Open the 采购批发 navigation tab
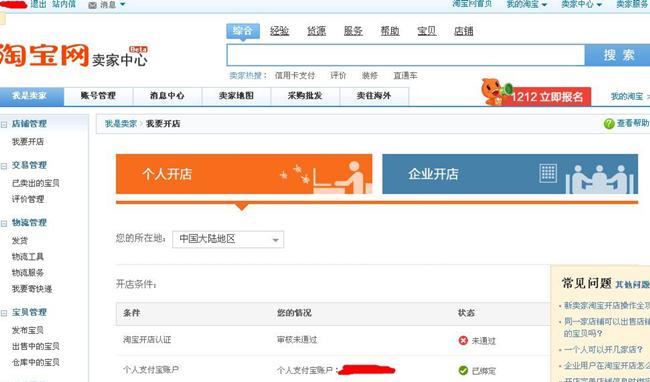Screen dimensions: 650x382 pyautogui.click(x=305, y=96)
